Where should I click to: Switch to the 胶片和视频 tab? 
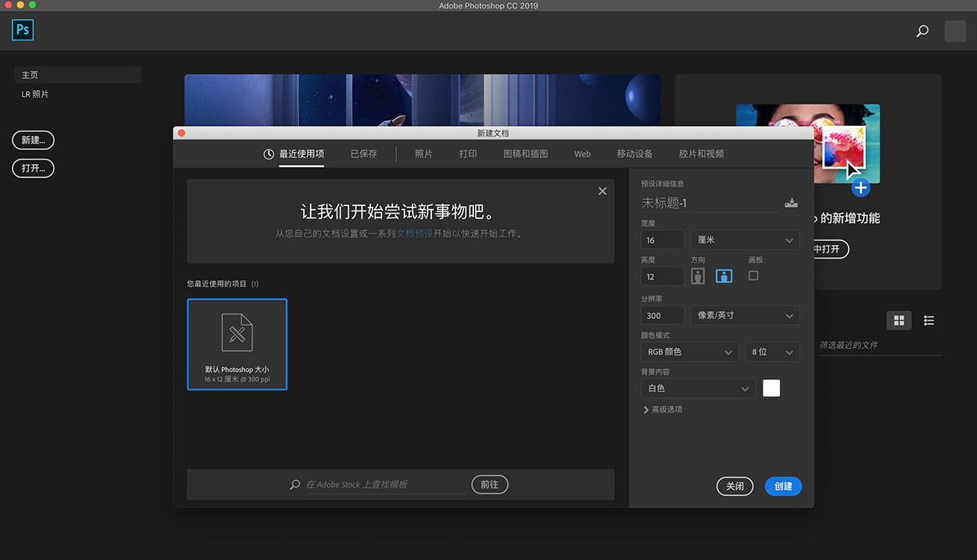(701, 154)
